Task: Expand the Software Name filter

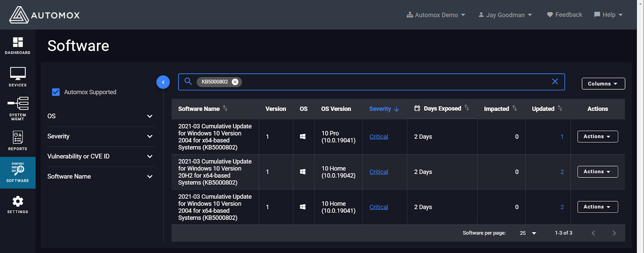Action: coord(101,177)
